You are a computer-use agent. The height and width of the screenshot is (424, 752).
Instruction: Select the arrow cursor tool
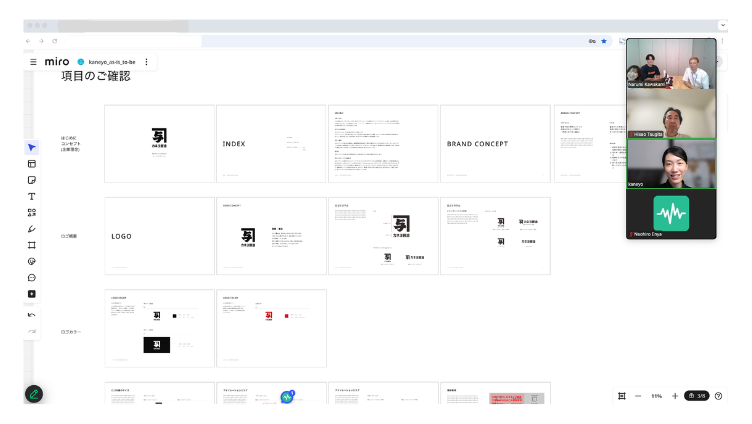point(32,148)
